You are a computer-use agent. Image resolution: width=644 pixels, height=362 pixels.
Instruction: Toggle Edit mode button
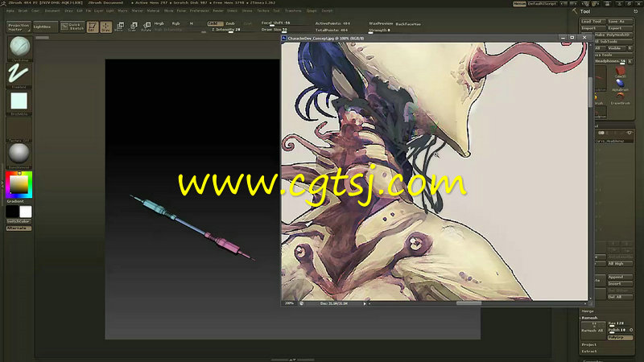tap(93, 27)
